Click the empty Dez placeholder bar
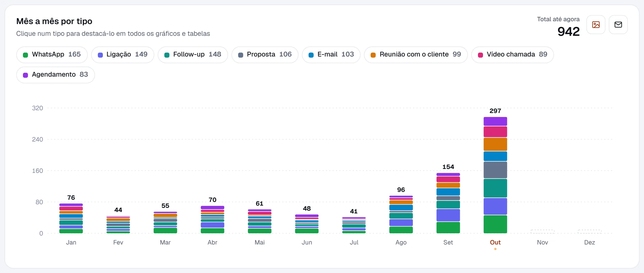 [589, 232]
